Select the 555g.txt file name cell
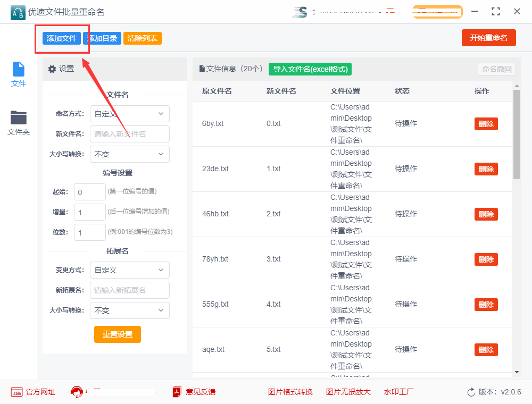The width and height of the screenshot is (532, 404). pyautogui.click(x=215, y=304)
